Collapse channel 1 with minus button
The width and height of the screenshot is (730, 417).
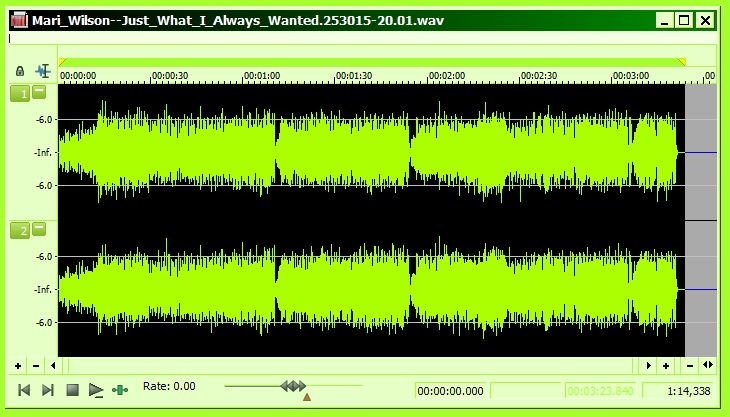39,92
